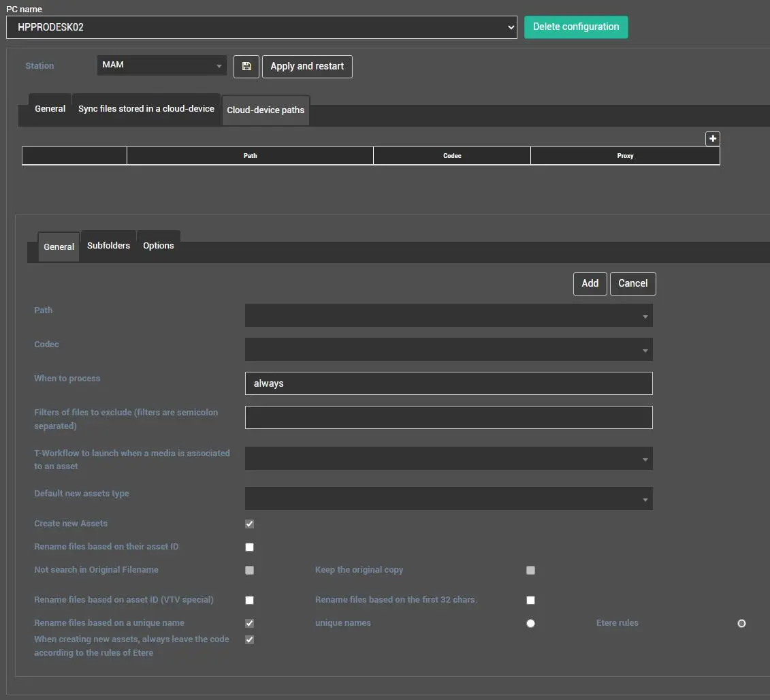This screenshot has height=700, width=770.
Task: Select the unique names radio button
Action: point(530,623)
